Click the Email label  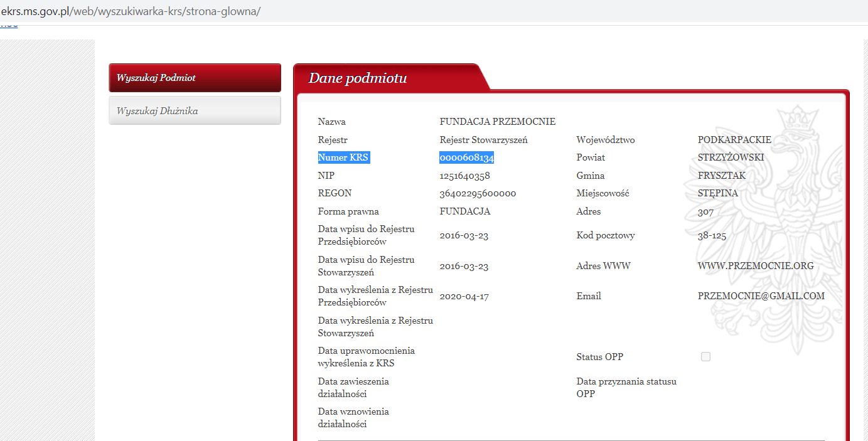click(589, 296)
